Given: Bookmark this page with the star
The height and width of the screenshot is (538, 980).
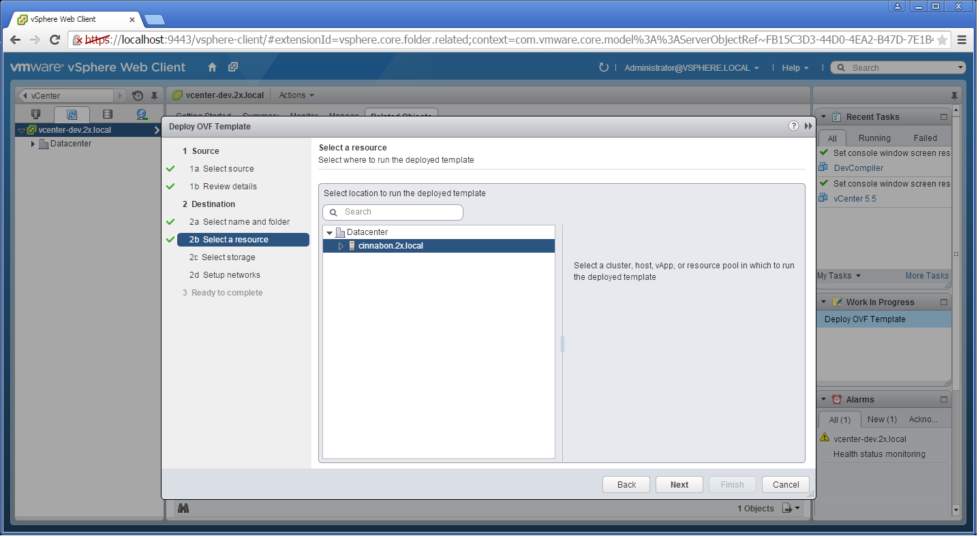Looking at the screenshot, I should [x=943, y=40].
